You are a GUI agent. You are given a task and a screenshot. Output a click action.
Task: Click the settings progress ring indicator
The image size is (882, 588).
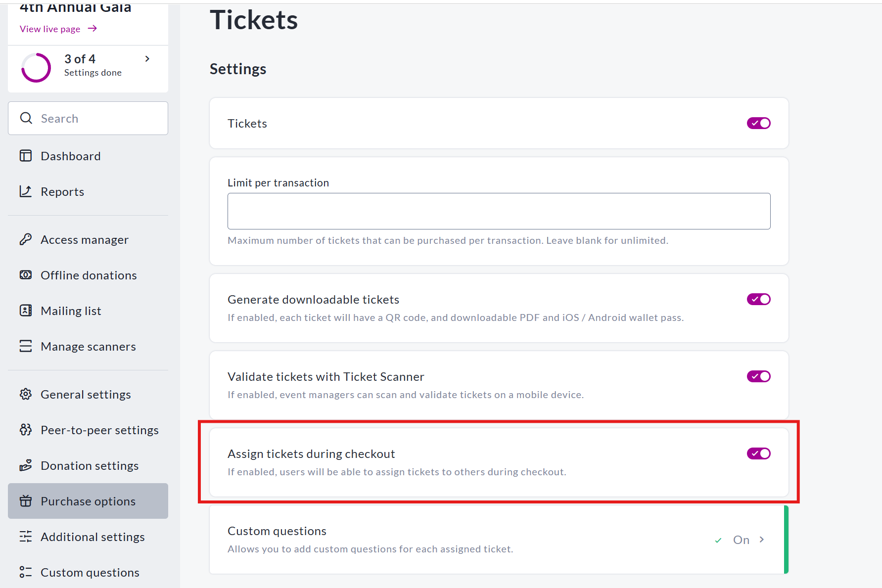pos(36,67)
